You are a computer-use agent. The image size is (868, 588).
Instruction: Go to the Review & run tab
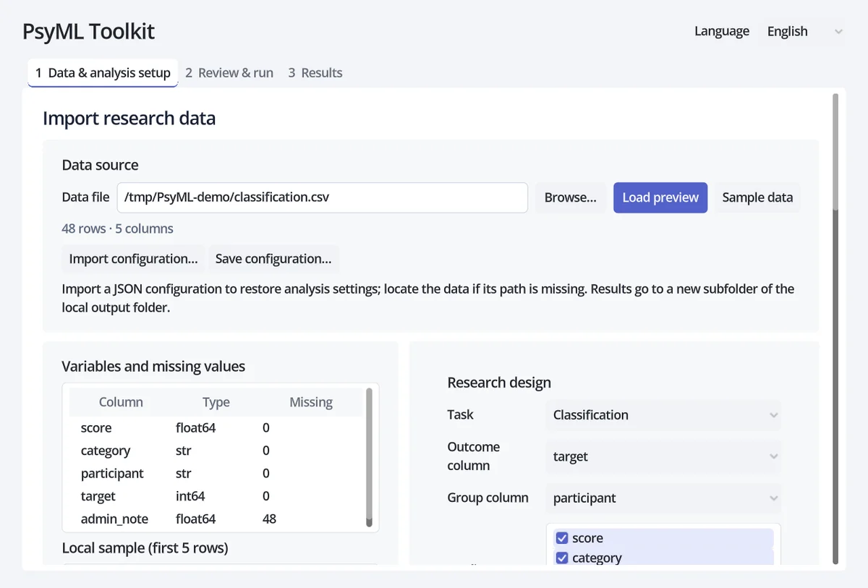pyautogui.click(x=229, y=73)
